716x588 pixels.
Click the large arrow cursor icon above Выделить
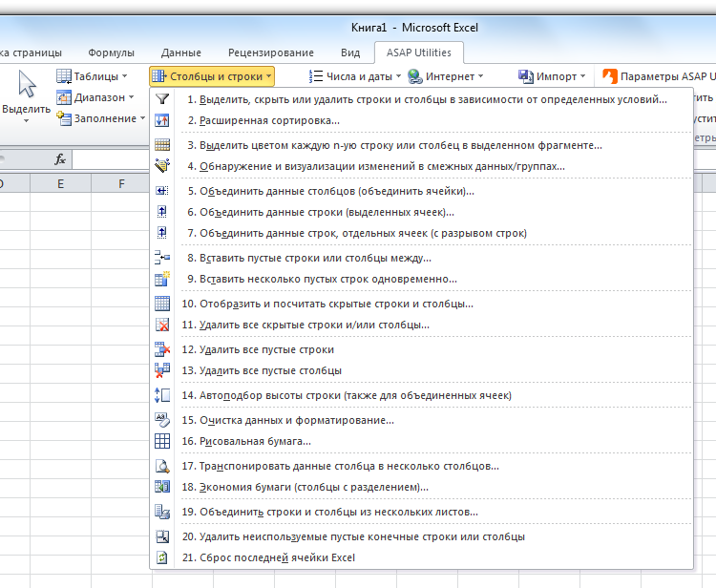27,84
